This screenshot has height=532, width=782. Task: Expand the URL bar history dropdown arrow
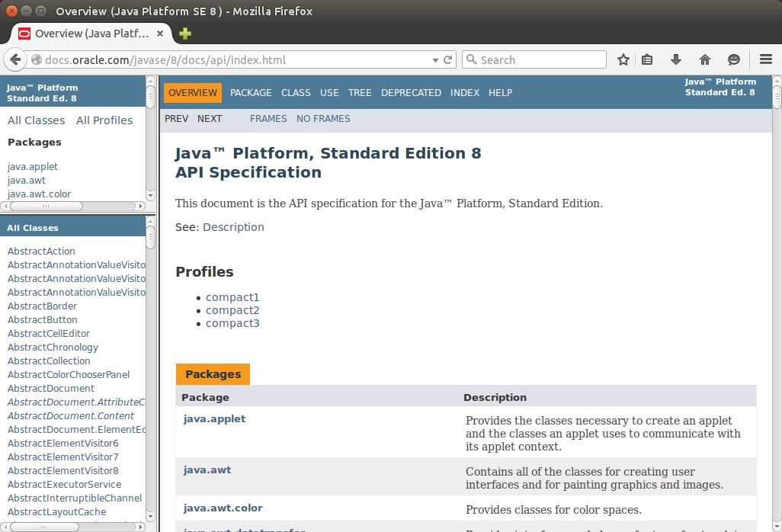click(x=435, y=59)
